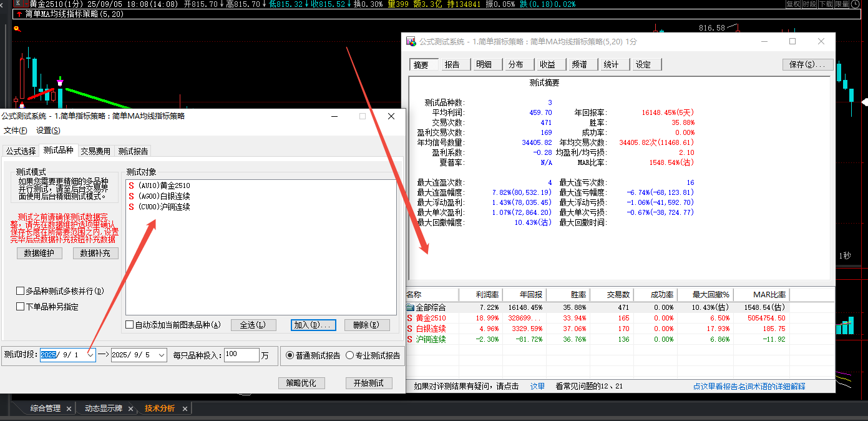The height and width of the screenshot is (421, 868).
Task: Open the 设置(S) menu
Action: point(48,131)
